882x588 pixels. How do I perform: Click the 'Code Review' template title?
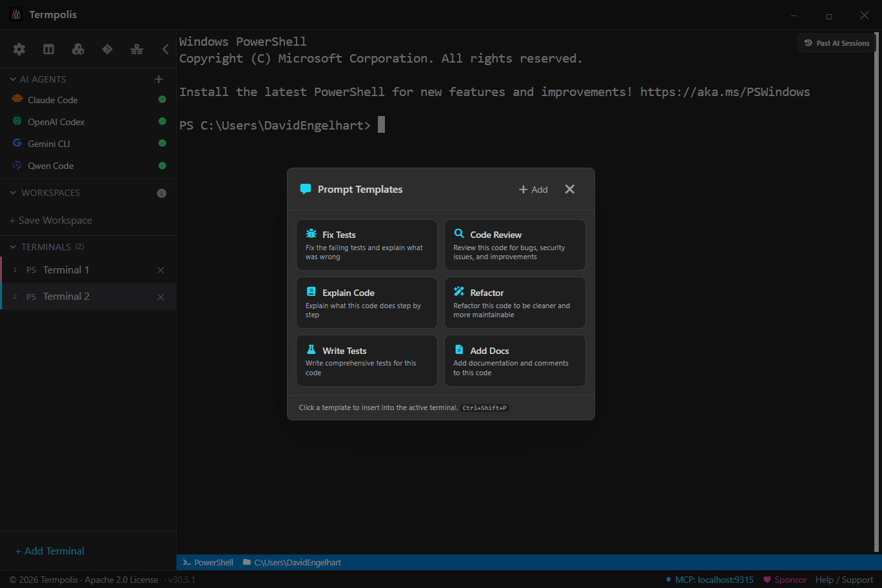pos(496,235)
